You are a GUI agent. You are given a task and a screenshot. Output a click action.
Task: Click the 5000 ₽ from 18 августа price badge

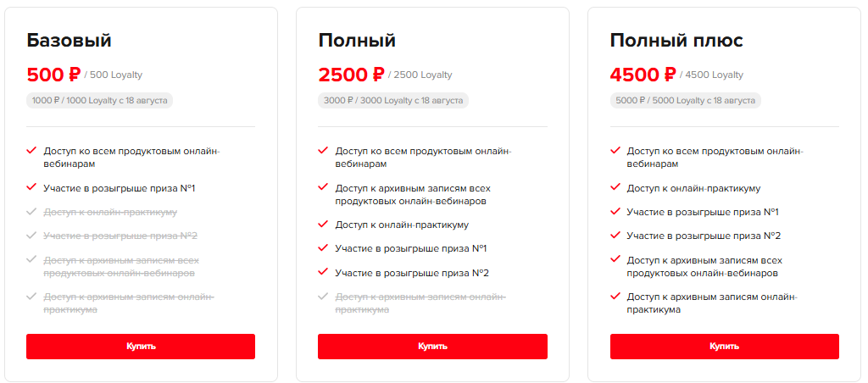pos(685,101)
